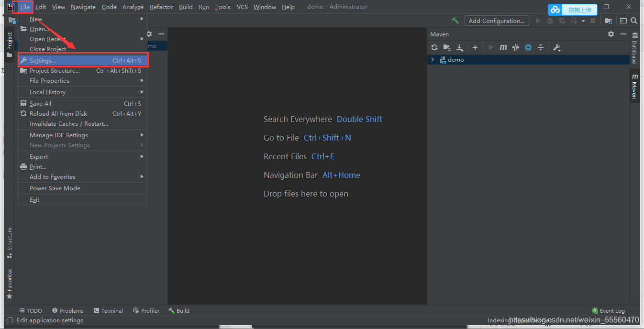
Task: Choose Save All from File menu
Action: [x=82, y=104]
